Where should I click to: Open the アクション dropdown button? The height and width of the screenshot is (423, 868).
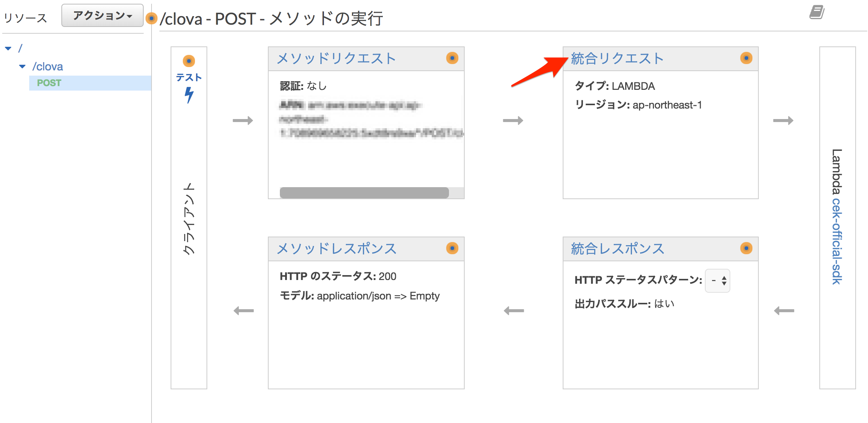103,15
